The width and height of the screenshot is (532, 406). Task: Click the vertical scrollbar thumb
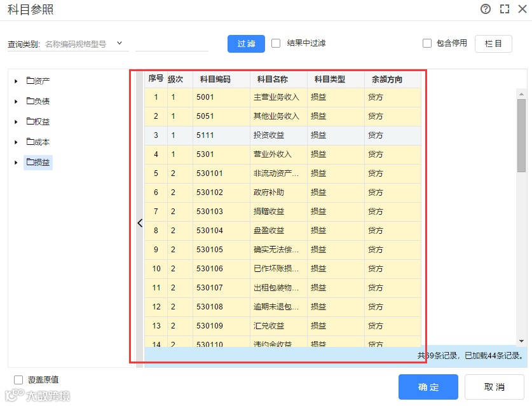click(x=521, y=136)
